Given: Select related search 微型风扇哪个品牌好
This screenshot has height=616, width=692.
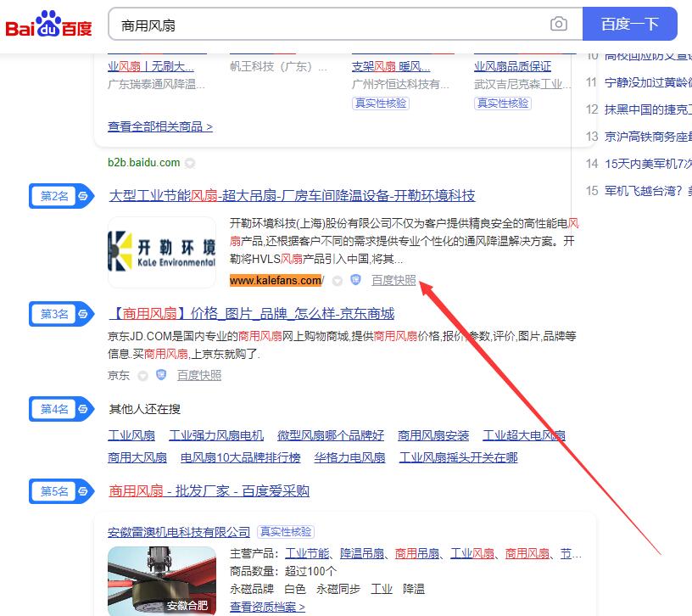Looking at the screenshot, I should coord(331,435).
